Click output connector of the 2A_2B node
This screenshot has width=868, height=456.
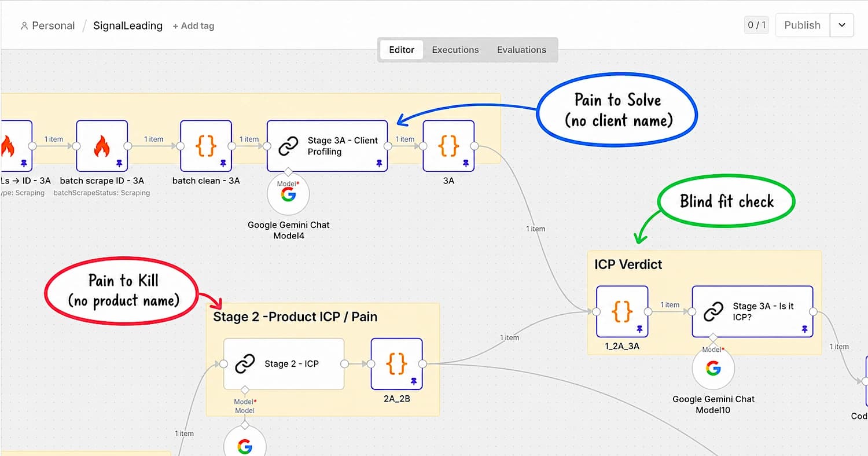(x=422, y=363)
